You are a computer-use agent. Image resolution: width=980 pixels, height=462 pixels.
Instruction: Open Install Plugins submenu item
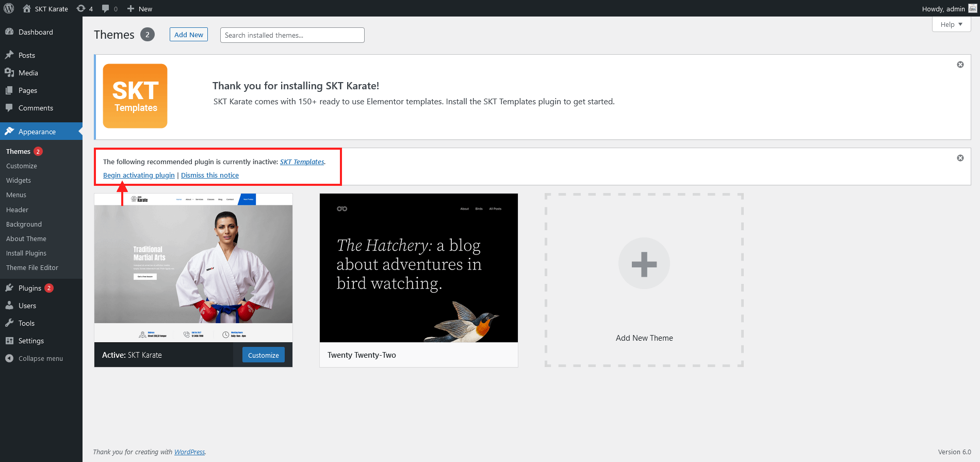point(26,253)
